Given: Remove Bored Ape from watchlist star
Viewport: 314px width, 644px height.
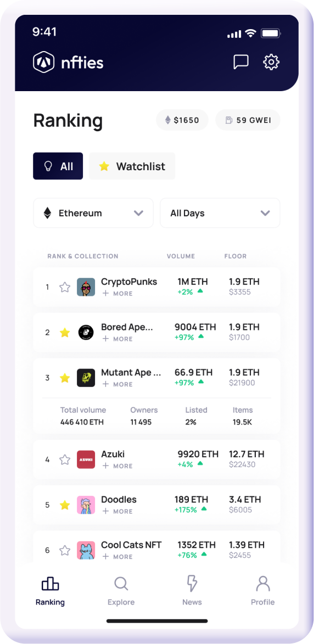Looking at the screenshot, I should [65, 332].
